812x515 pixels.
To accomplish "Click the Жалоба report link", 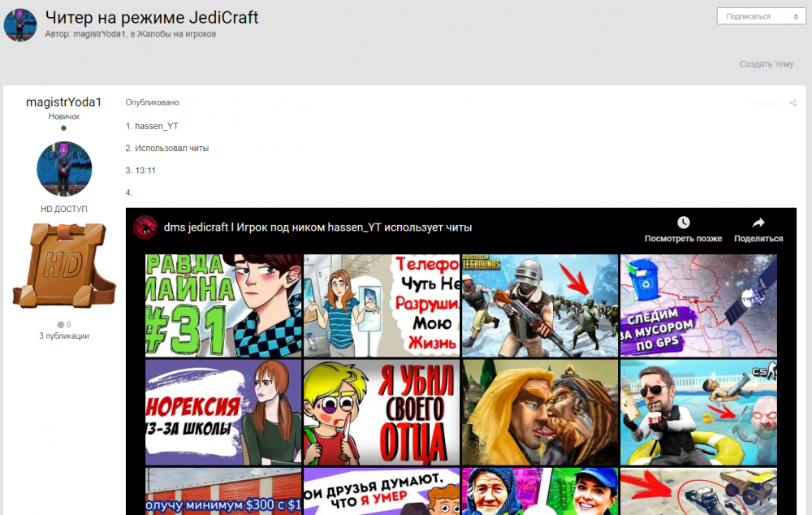I will click(x=766, y=103).
